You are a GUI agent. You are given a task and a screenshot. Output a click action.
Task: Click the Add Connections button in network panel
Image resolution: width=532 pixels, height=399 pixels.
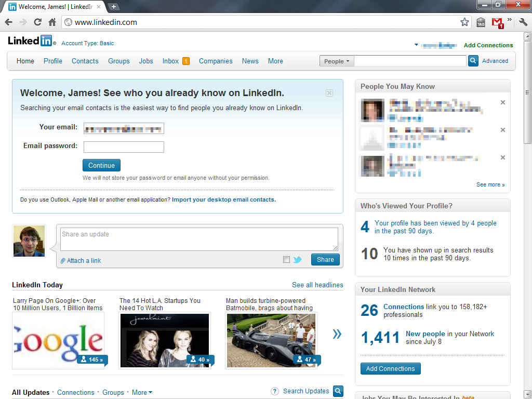coord(391,368)
